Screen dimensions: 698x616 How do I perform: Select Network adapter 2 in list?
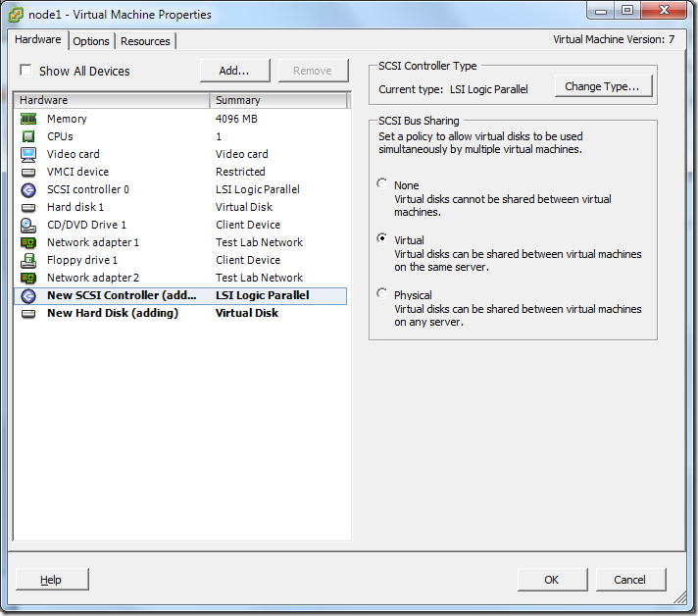pos(93,278)
